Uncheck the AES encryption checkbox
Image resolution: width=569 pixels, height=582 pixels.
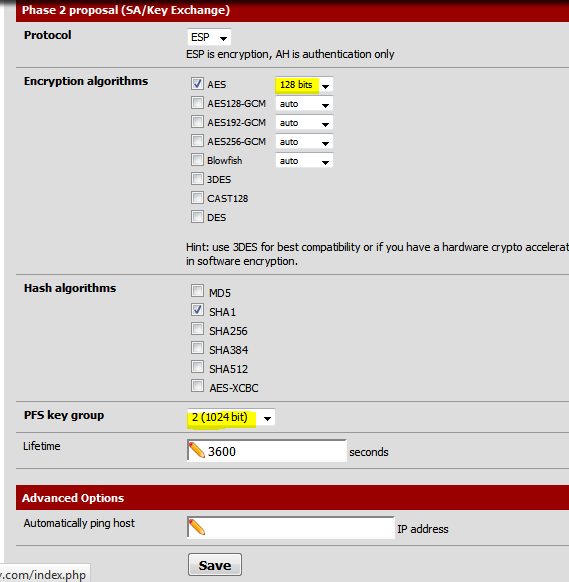tap(197, 84)
